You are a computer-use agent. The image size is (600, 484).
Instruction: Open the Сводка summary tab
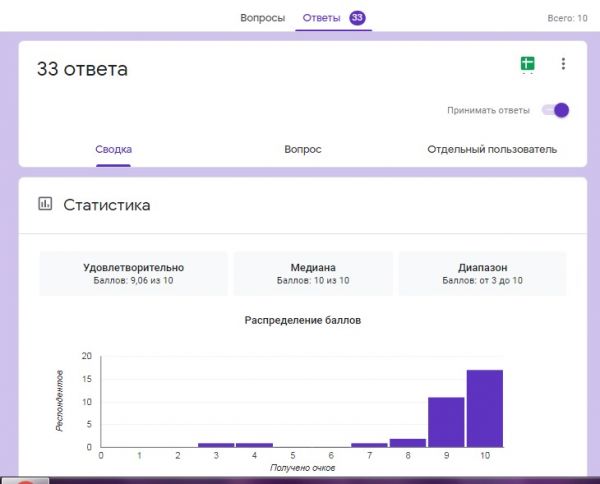[113, 150]
